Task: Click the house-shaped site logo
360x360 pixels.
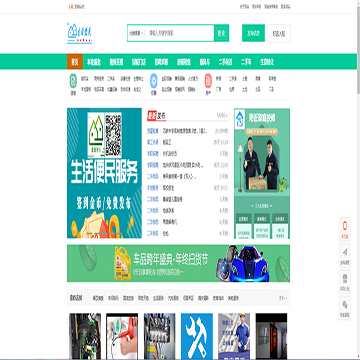Action: click(x=80, y=33)
